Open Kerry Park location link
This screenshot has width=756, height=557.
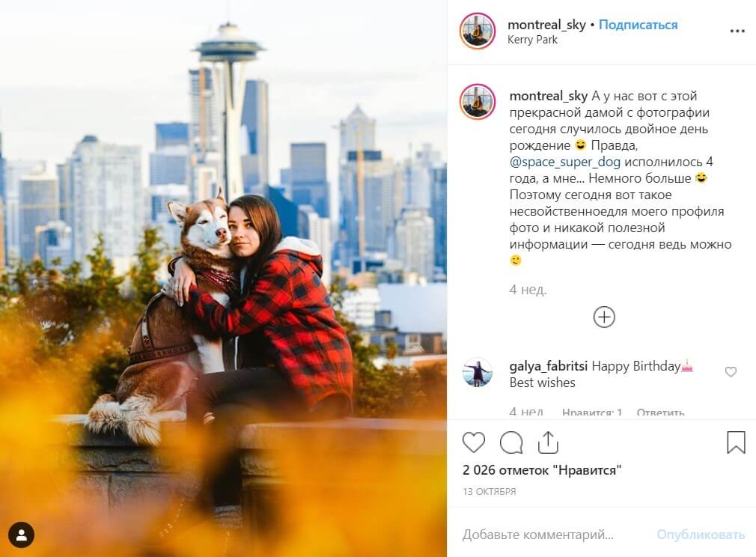click(x=532, y=40)
